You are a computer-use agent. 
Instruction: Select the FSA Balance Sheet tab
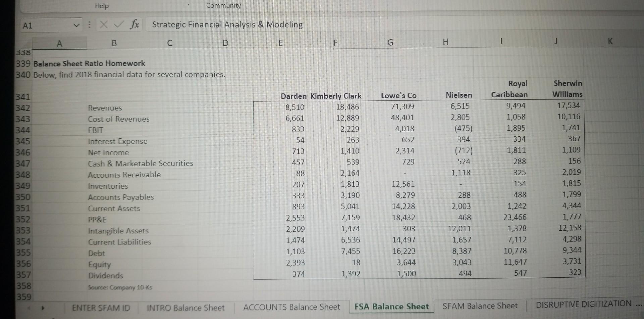(x=391, y=307)
